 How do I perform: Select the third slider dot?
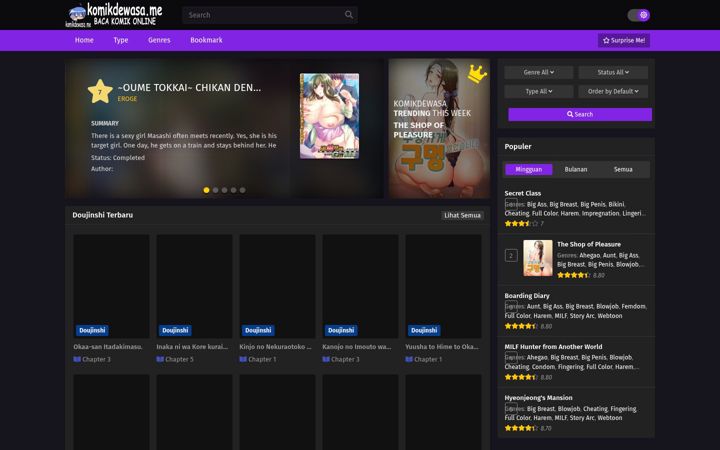click(x=225, y=190)
